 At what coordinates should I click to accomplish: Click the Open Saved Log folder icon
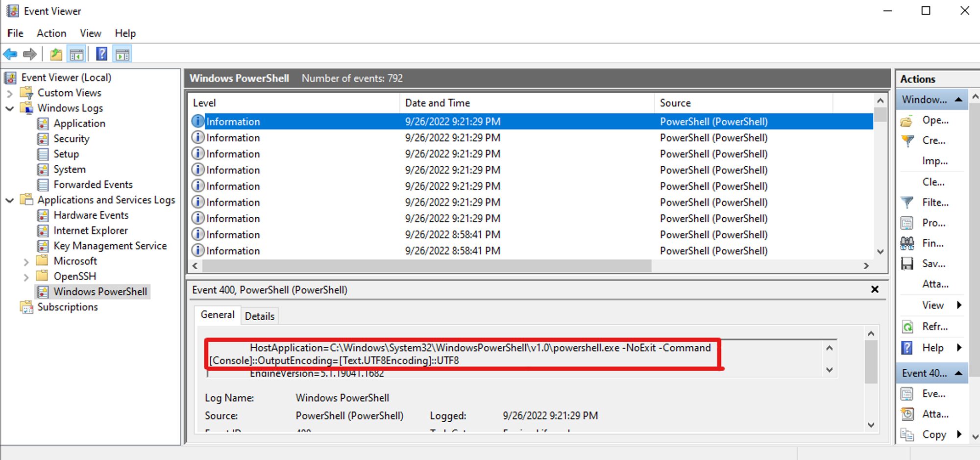tap(907, 121)
